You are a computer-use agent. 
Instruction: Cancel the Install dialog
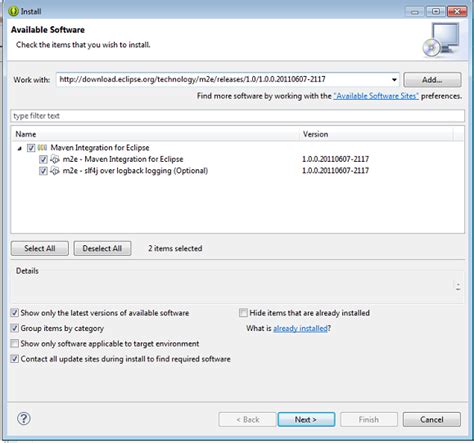tap(432, 419)
